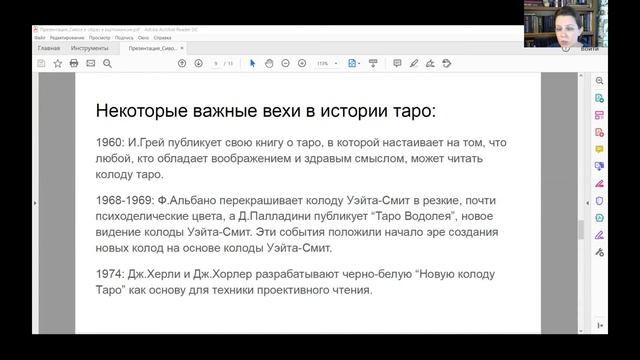This screenshot has width=640, height=360.
Task: Select the highlight pen tool
Action: pos(414,63)
